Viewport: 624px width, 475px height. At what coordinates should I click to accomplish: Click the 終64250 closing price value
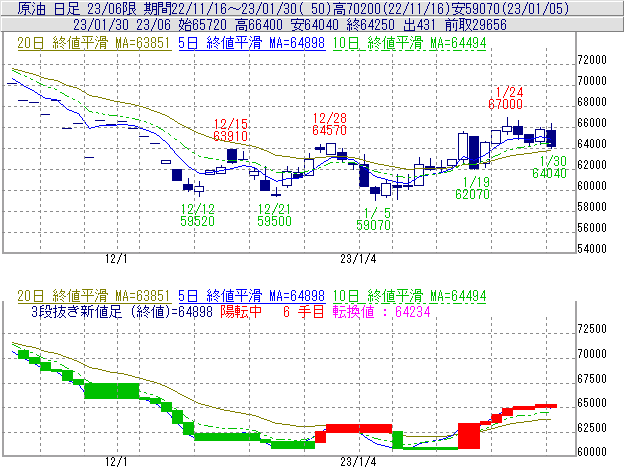tap(370, 25)
